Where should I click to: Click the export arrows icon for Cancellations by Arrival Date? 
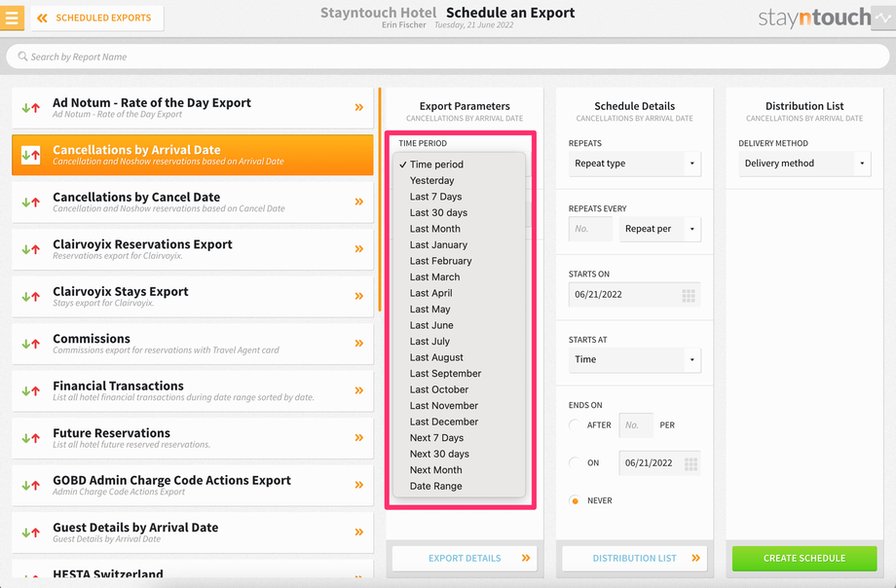click(31, 155)
